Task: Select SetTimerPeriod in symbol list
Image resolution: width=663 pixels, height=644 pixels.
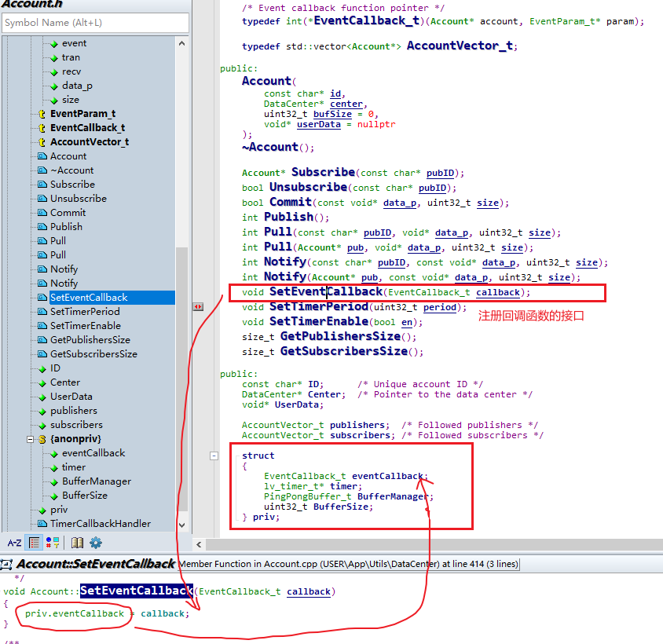Action: (x=85, y=312)
